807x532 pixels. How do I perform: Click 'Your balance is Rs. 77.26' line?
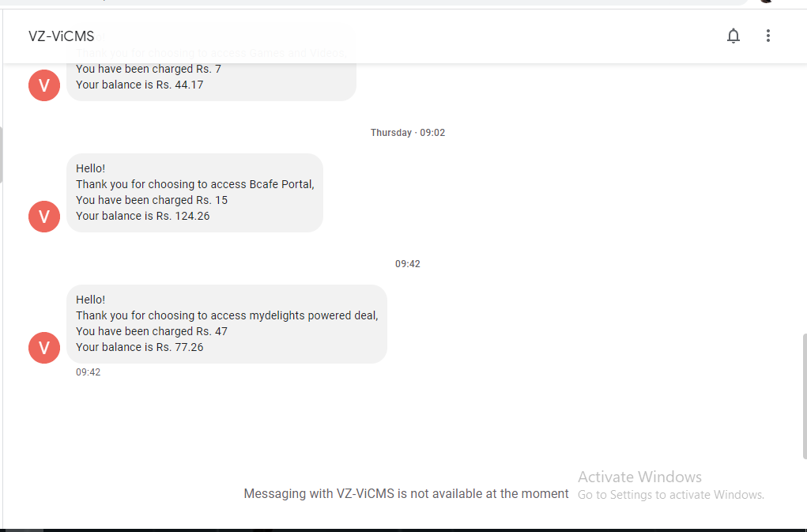(x=139, y=347)
